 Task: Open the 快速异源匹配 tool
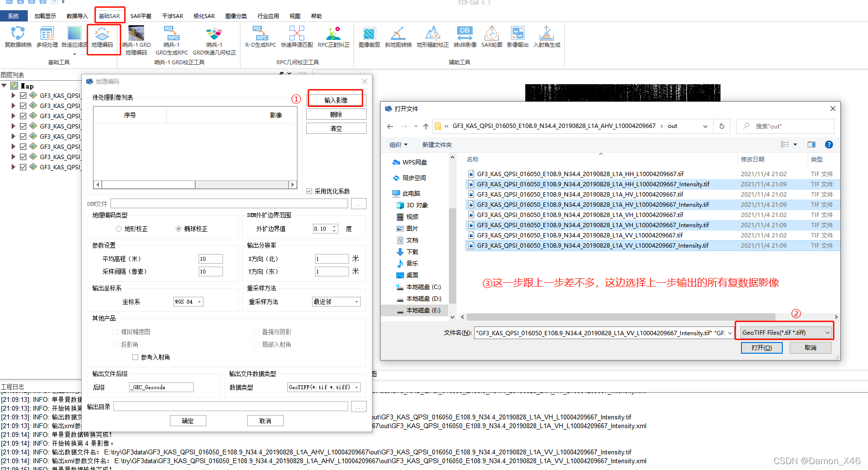297,37
